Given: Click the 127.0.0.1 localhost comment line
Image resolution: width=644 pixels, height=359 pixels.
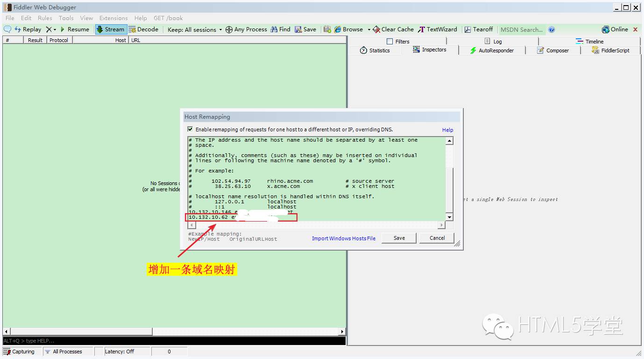Looking at the screenshot, I should tap(242, 201).
